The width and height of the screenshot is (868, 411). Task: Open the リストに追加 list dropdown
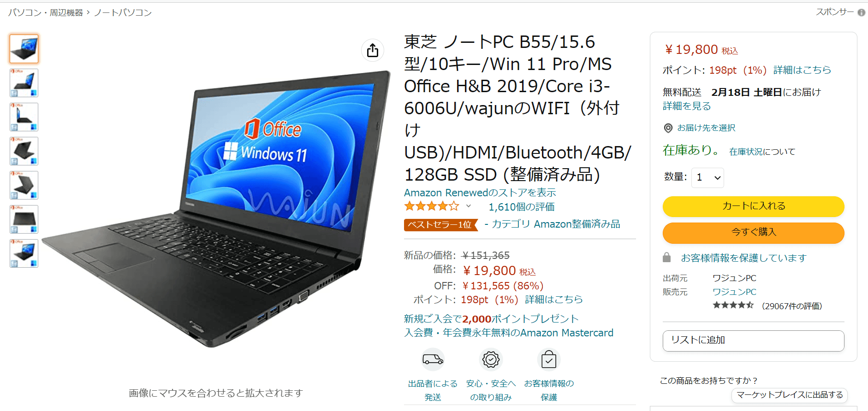point(753,341)
